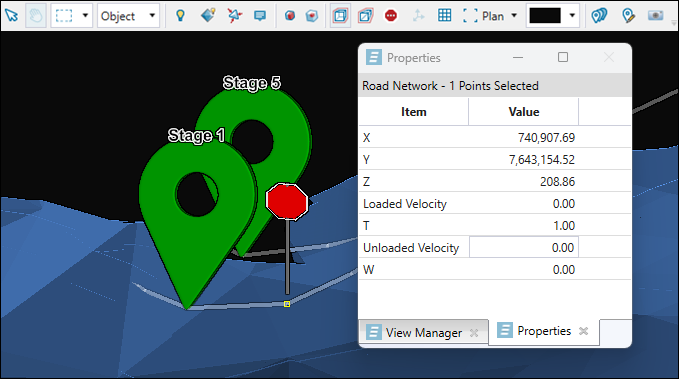
Task: Toggle the grid icon
Action: [x=445, y=16]
